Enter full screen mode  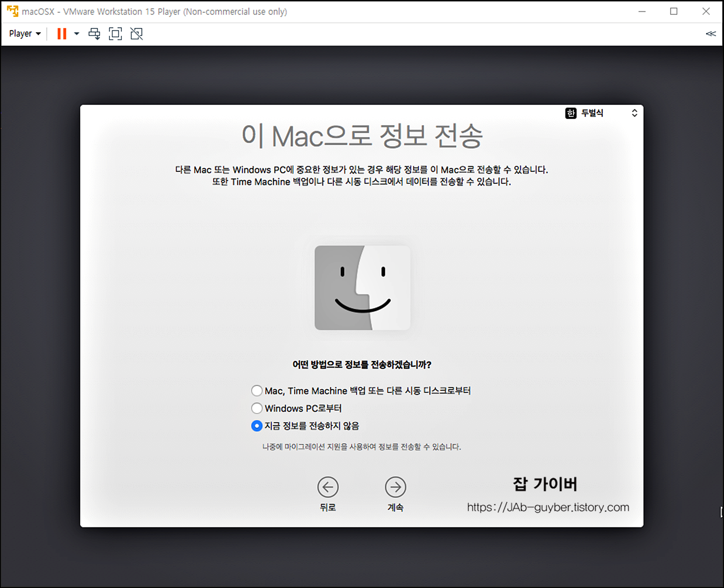click(x=115, y=34)
